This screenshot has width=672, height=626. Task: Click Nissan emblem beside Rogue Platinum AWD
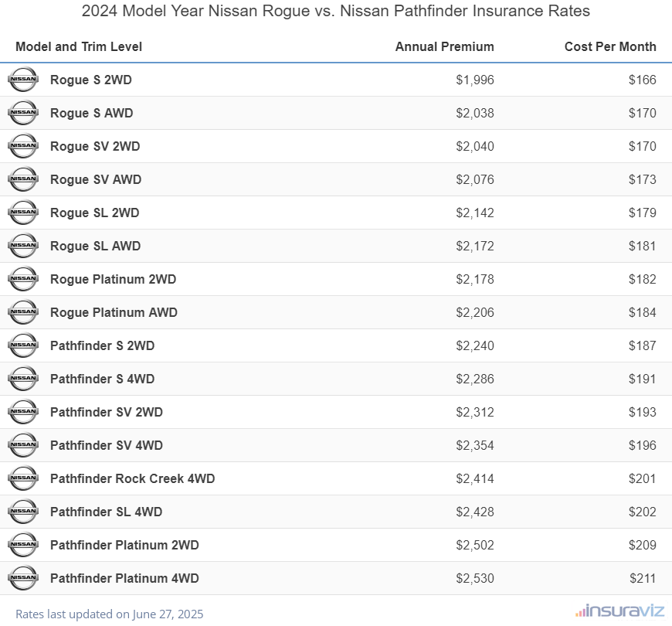[x=23, y=312]
